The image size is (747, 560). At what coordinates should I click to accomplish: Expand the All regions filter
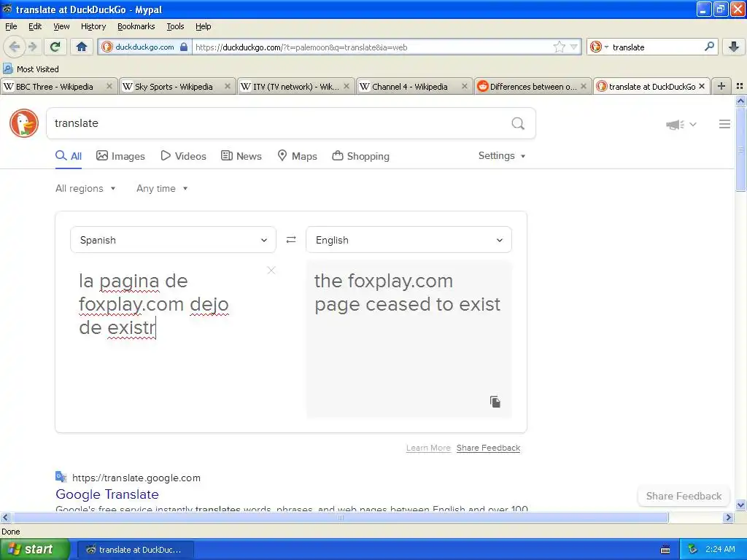point(86,189)
